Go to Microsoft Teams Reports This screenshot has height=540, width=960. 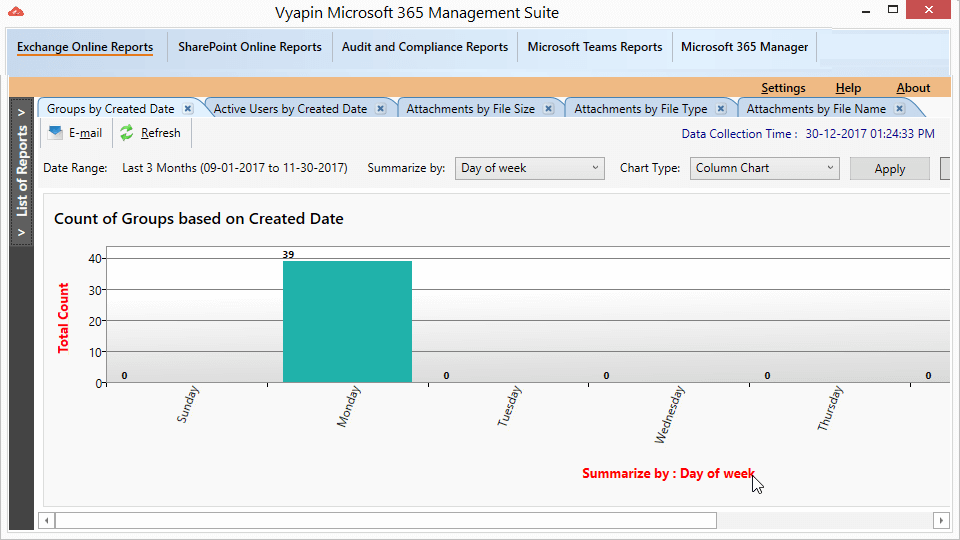[x=595, y=47]
